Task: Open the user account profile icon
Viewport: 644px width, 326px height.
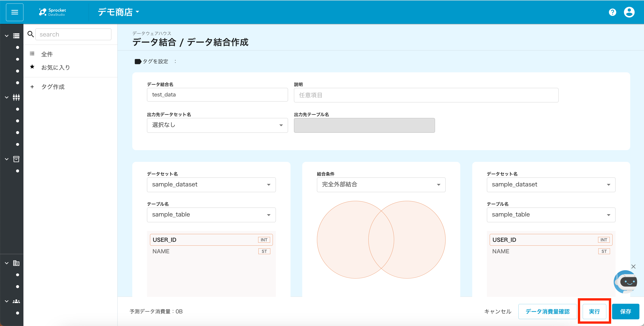Action: 629,12
